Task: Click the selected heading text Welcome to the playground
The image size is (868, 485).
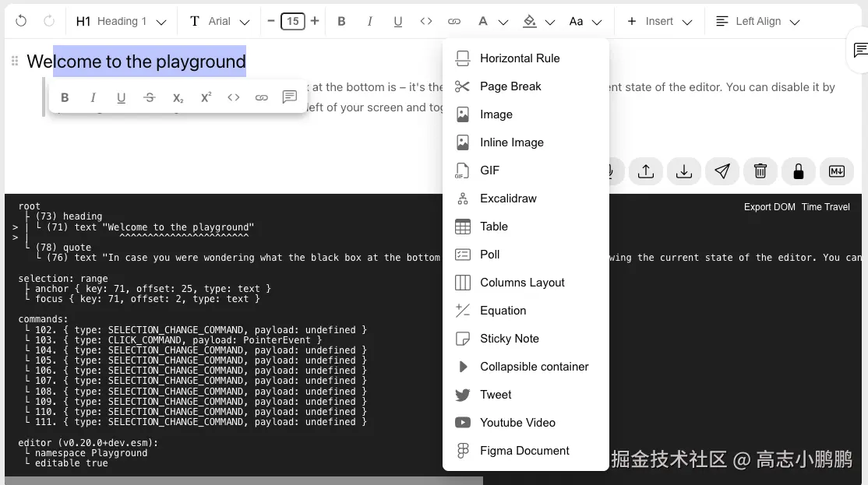Action: point(136,61)
